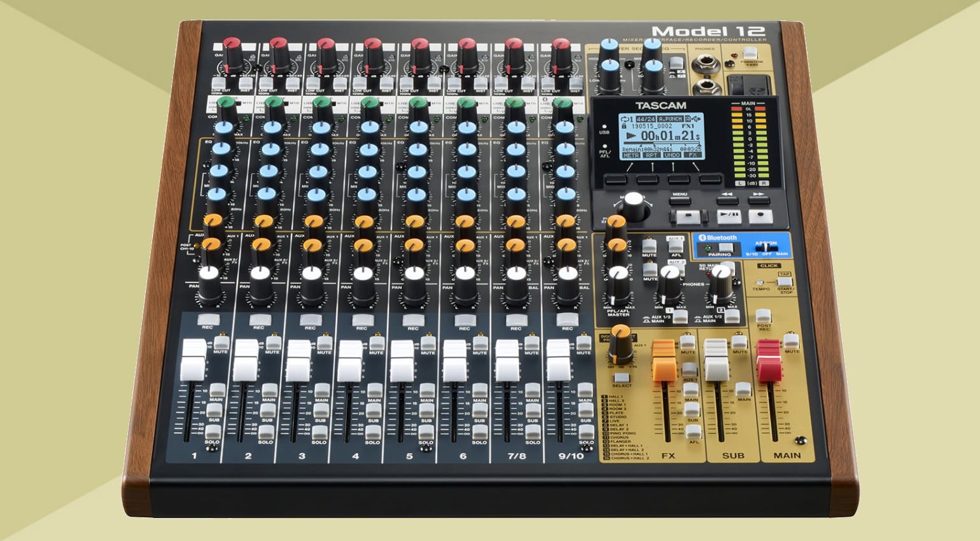Mute channel 1 with its MUTE button
Image resolution: width=980 pixels, height=541 pixels.
point(221,342)
